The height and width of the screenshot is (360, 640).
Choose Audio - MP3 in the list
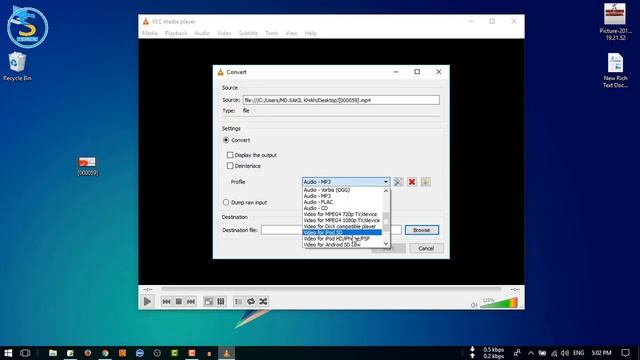[x=342, y=196]
